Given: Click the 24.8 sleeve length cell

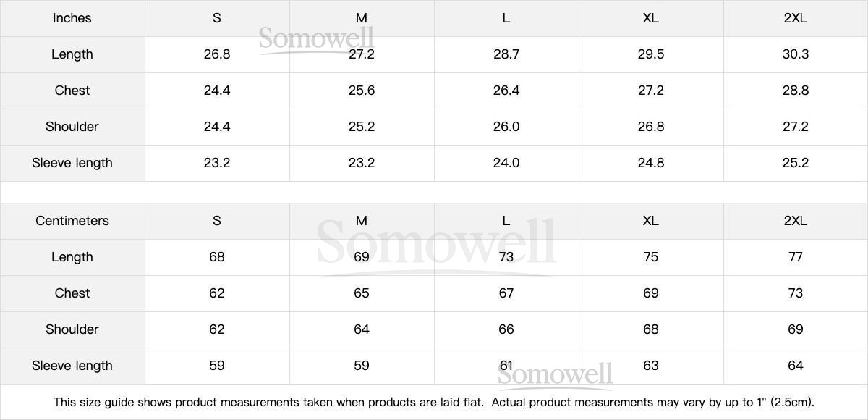Looking at the screenshot, I should [x=650, y=163].
